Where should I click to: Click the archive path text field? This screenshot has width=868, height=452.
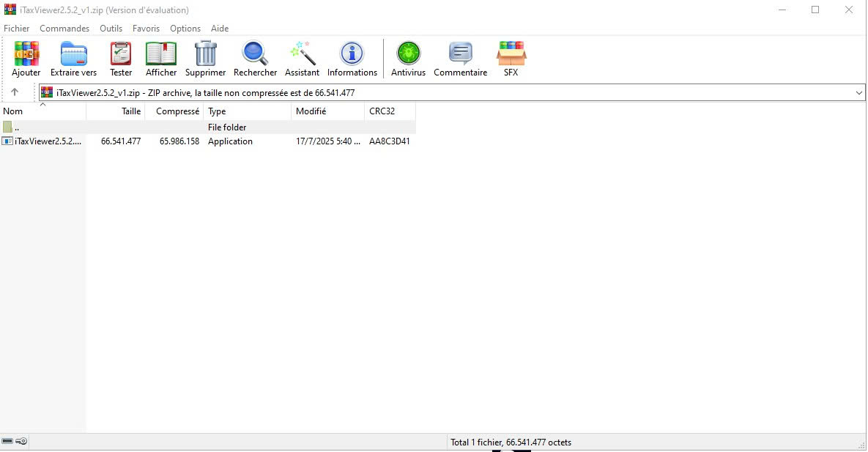(451, 92)
